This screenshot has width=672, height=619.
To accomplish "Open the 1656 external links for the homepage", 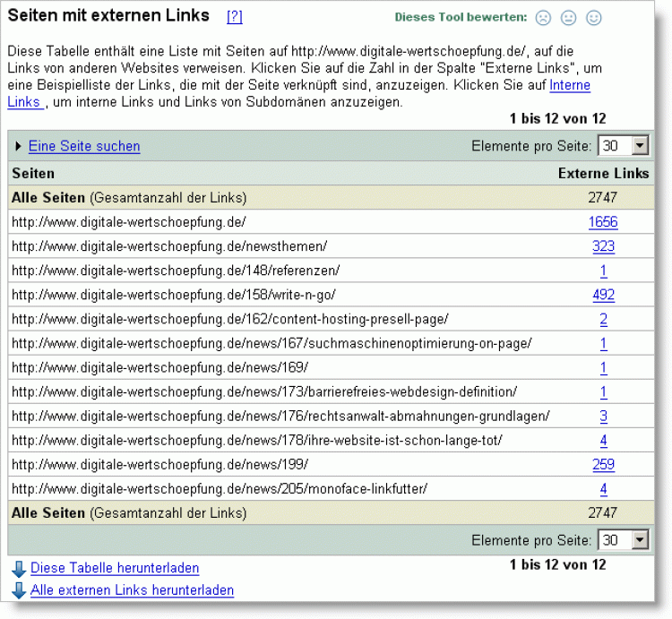I will (x=603, y=222).
